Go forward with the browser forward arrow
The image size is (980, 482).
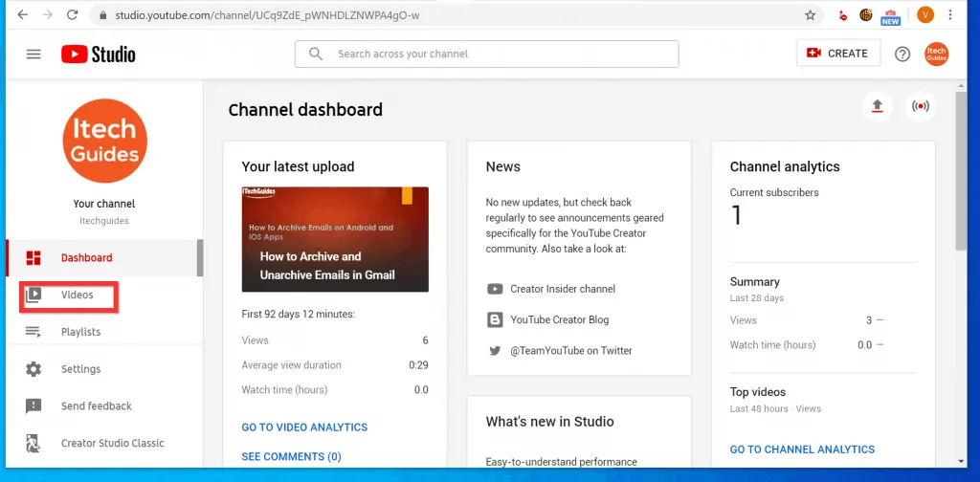click(48, 15)
